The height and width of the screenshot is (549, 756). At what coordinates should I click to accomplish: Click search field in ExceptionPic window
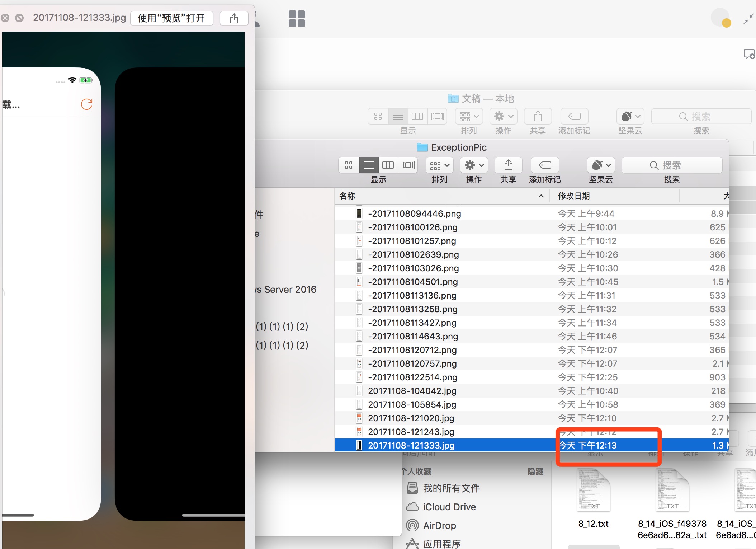point(671,165)
